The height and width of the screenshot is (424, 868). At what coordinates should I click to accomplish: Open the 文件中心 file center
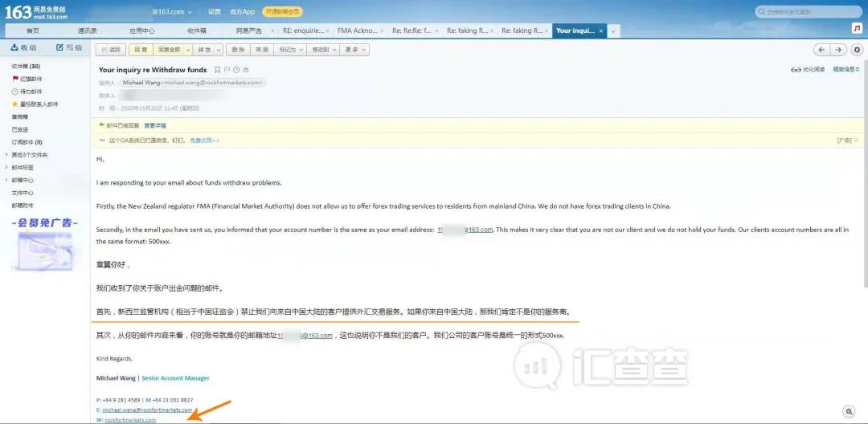tap(23, 193)
